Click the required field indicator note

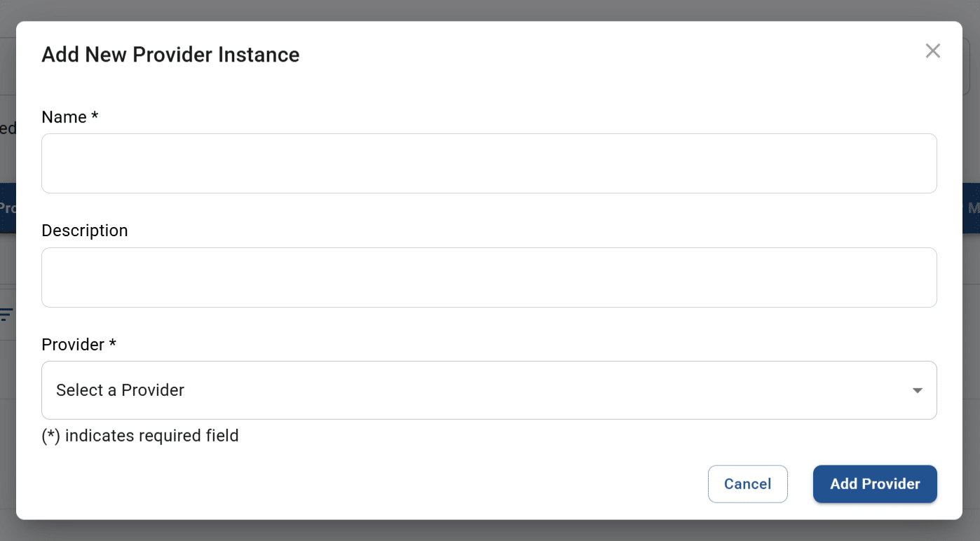pyautogui.click(x=140, y=436)
